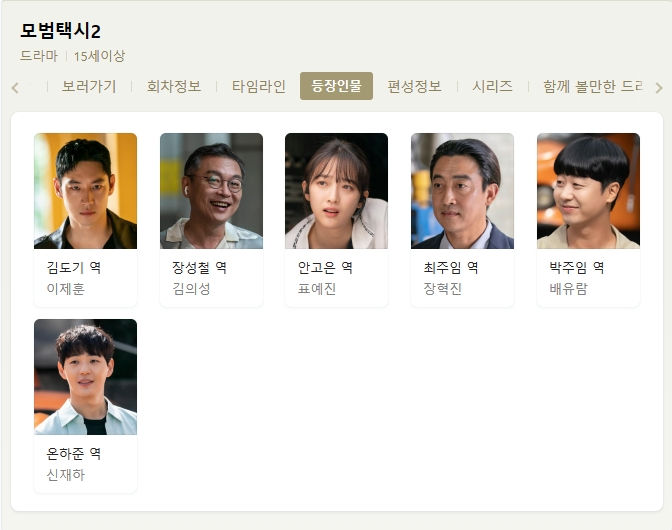Viewport: 672px width, 530px height.
Task: Select the 함께 볼만한 드라마 tab
Action: click(593, 86)
